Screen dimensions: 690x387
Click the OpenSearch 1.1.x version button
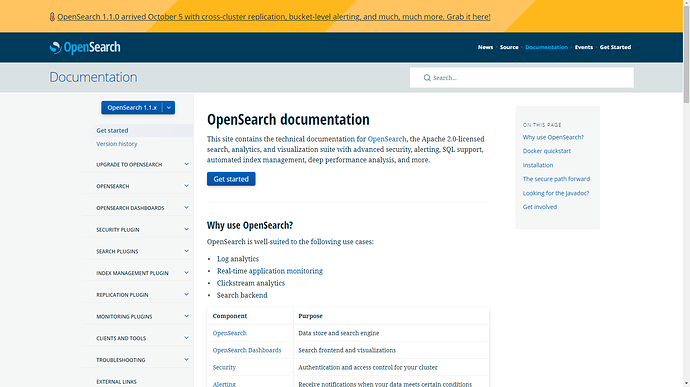point(132,108)
